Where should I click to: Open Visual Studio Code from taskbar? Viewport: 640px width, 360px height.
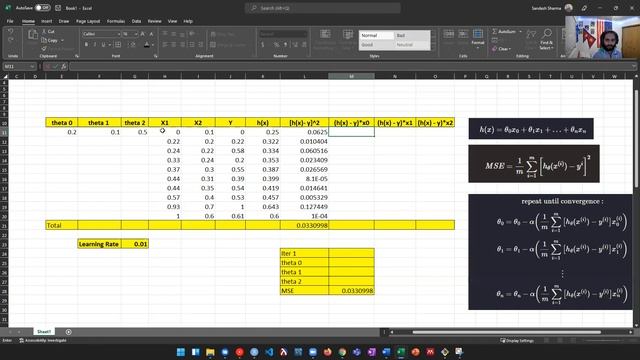269,352
